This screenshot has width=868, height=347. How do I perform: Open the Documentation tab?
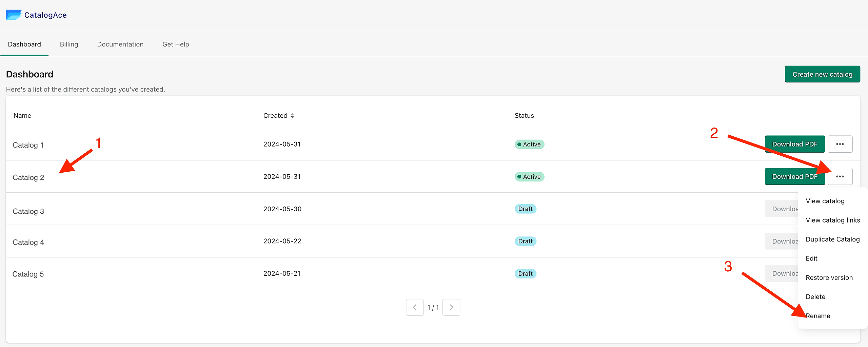(120, 44)
